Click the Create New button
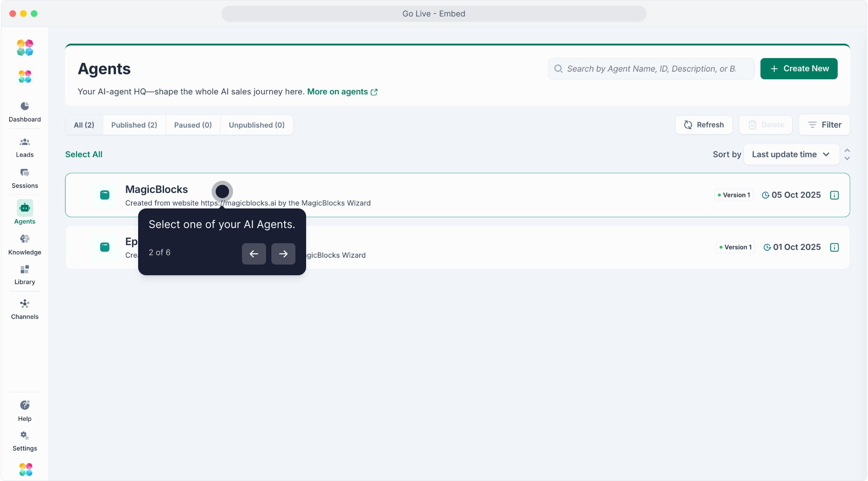868x481 pixels. click(x=798, y=69)
